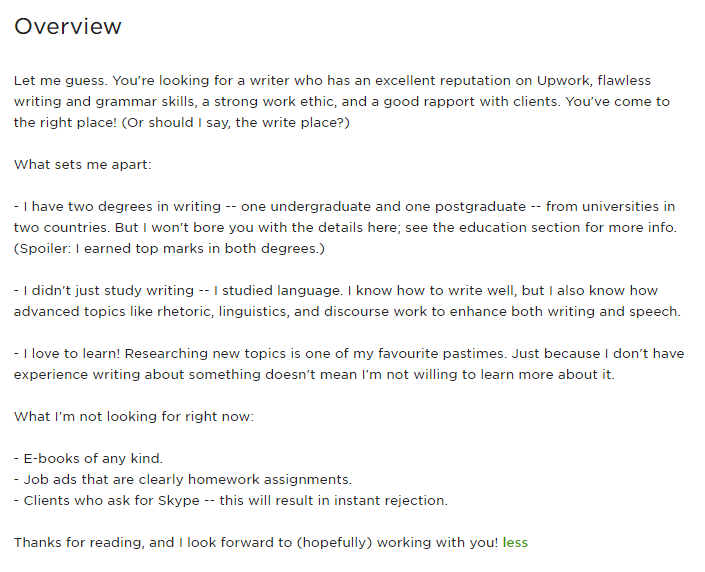The height and width of the screenshot is (572, 705).
Task: Click the '(Spoiler: I earned top marks' line
Action: [x=169, y=248]
